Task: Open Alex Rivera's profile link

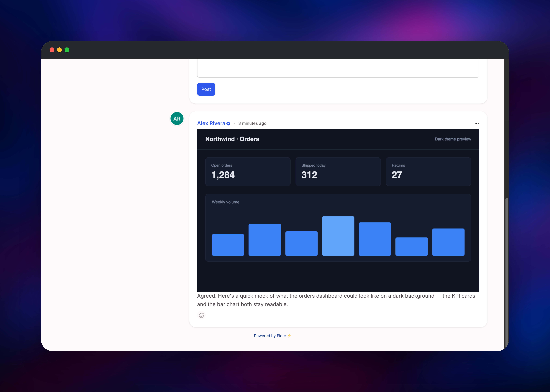Action: coord(211,123)
